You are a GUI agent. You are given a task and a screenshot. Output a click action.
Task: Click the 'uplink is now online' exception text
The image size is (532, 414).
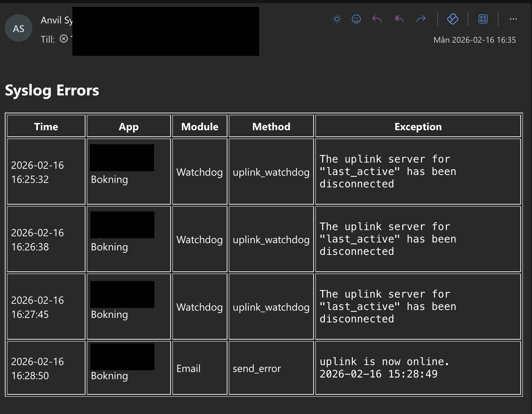pos(384,362)
